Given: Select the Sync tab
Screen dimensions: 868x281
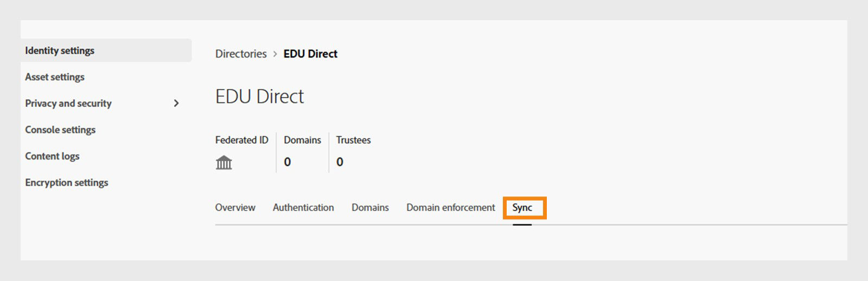Looking at the screenshot, I should (522, 208).
